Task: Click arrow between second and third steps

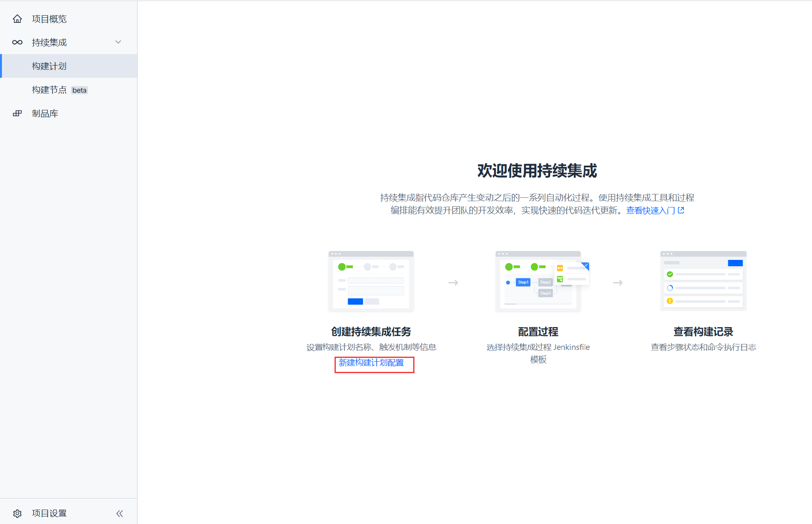Action: click(x=618, y=282)
